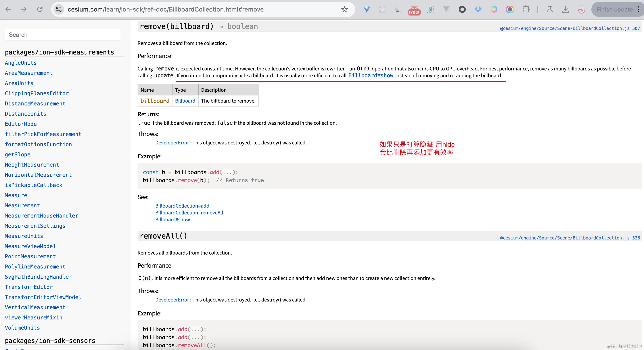The height and width of the screenshot is (350, 644).
Task: Open the extensions puzzle piece menu
Action: pos(526,9)
